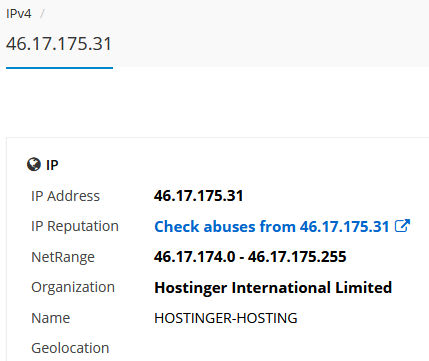Click the external link icon after abuses link
This screenshot has height=361, width=429.
(x=402, y=226)
